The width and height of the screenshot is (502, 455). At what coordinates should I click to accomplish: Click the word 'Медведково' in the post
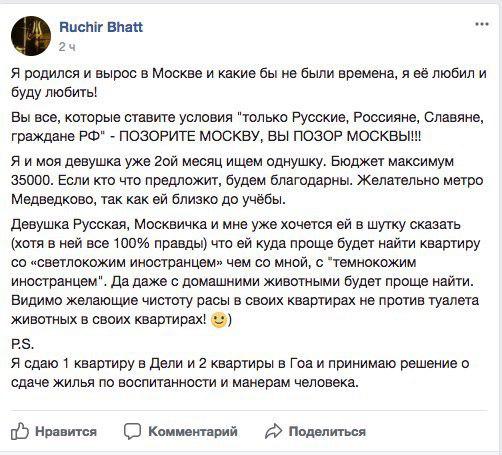point(52,200)
